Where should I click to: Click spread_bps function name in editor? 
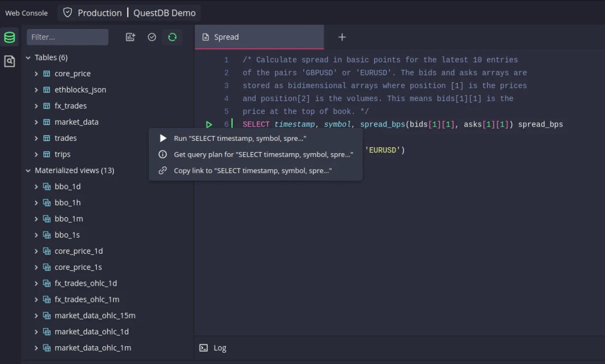click(x=383, y=125)
